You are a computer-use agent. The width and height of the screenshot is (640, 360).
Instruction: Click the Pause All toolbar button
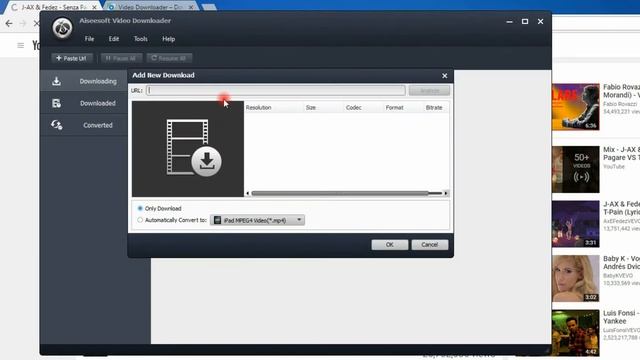pyautogui.click(x=121, y=58)
